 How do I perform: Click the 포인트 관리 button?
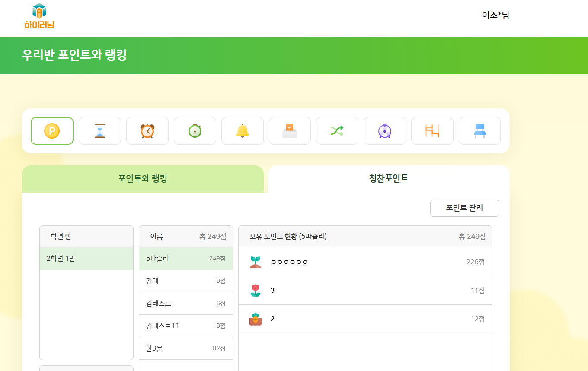(464, 208)
